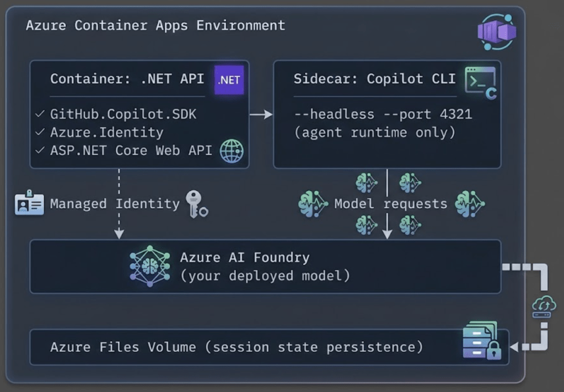Click the cloud sync icon on dashed connector
564x392 pixels.
click(544, 307)
